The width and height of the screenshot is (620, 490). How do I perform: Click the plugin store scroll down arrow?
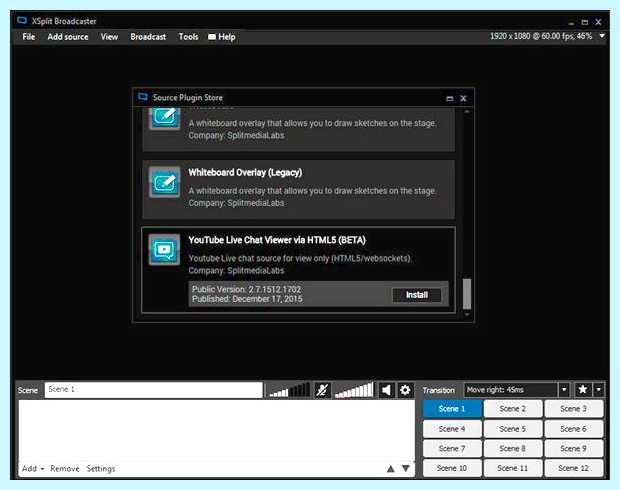[x=467, y=314]
